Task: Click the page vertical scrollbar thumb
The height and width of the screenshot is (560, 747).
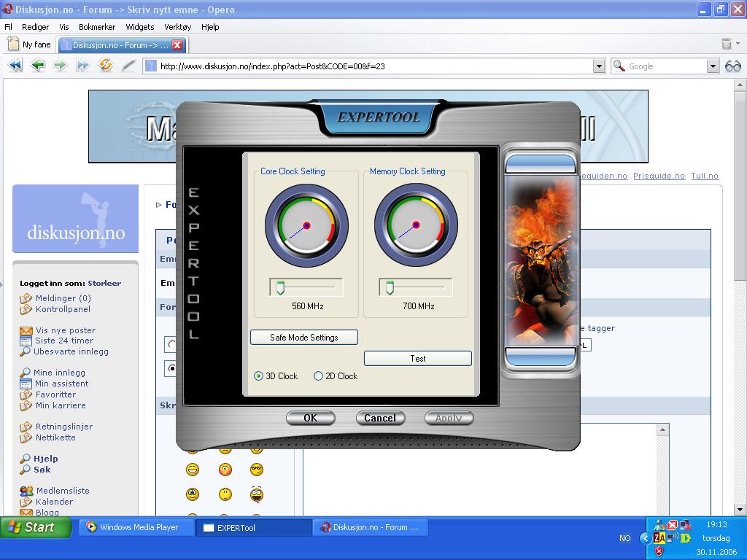Action: click(740, 186)
